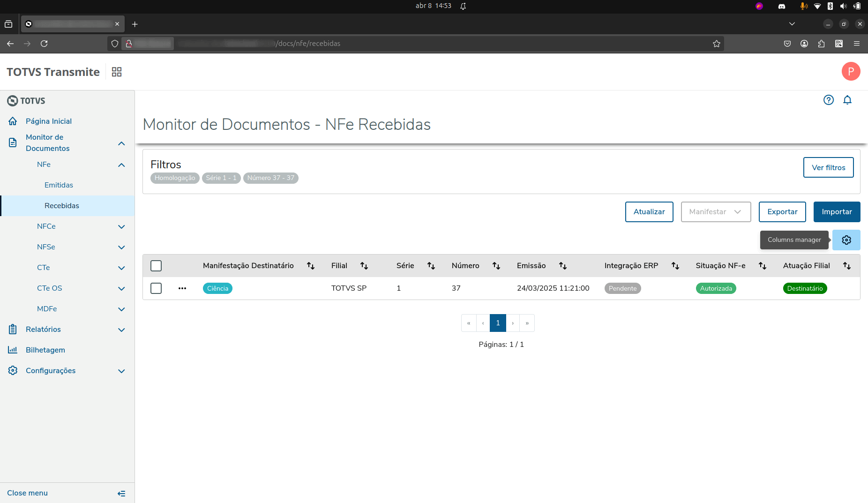Go to the last page with double arrow
868x503 pixels.
point(527,323)
